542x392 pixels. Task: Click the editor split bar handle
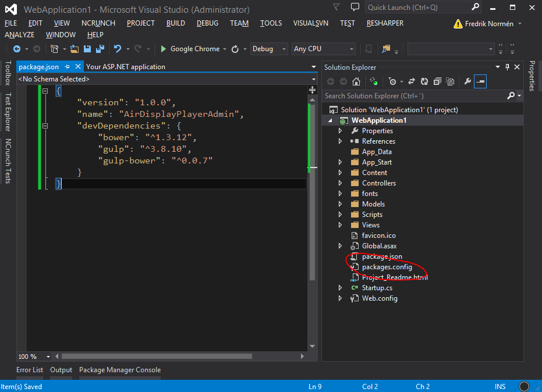click(312, 90)
